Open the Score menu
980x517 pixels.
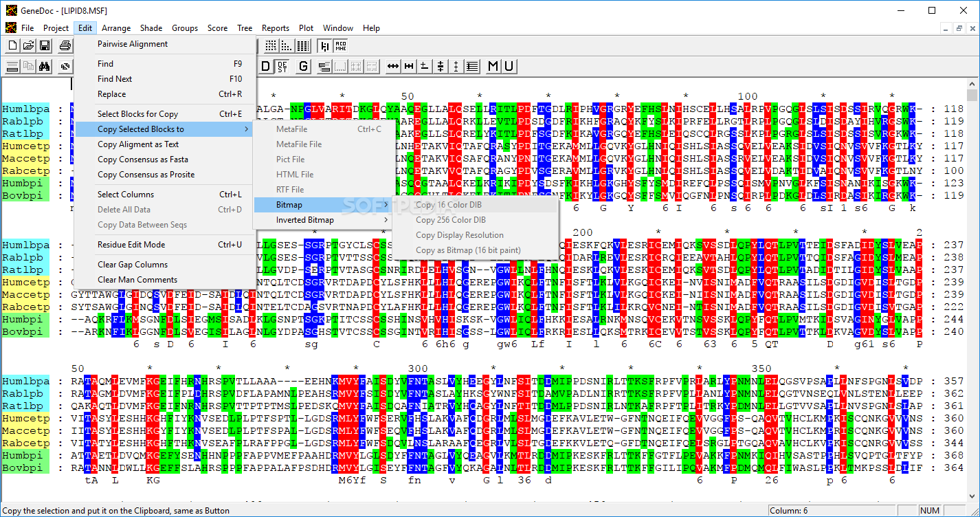tap(217, 28)
